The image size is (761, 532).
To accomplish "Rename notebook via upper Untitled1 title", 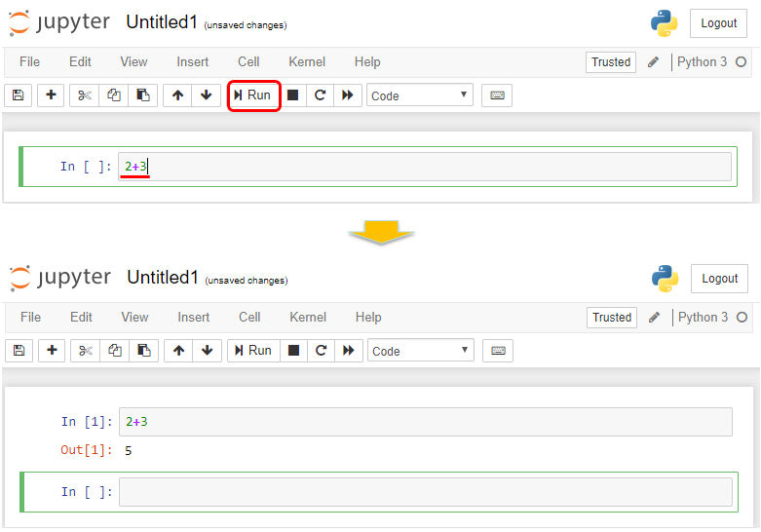I will click(x=162, y=21).
